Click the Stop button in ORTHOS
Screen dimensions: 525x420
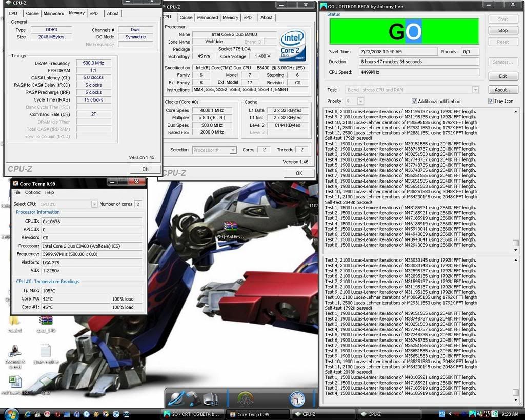point(503,30)
